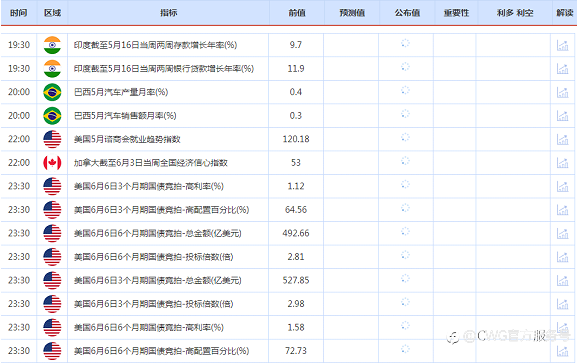Click US flag in the 2.81 row

click(52, 257)
